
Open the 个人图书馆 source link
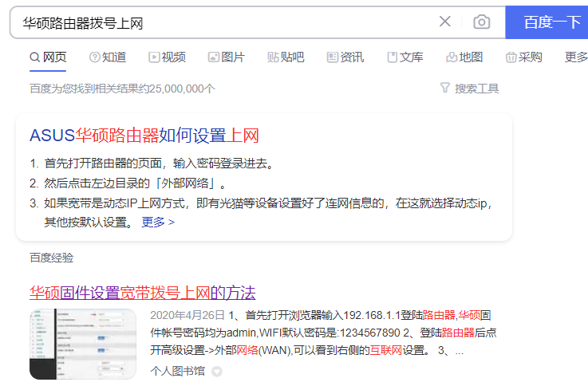click(177, 371)
